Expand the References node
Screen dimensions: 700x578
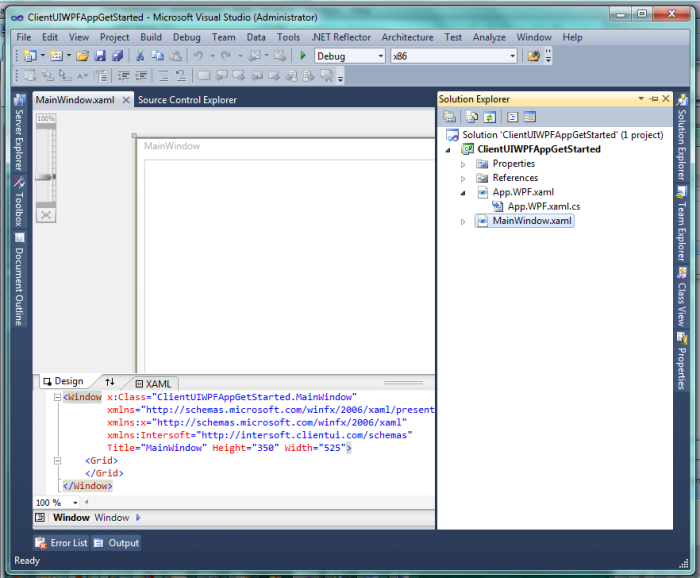tap(463, 179)
